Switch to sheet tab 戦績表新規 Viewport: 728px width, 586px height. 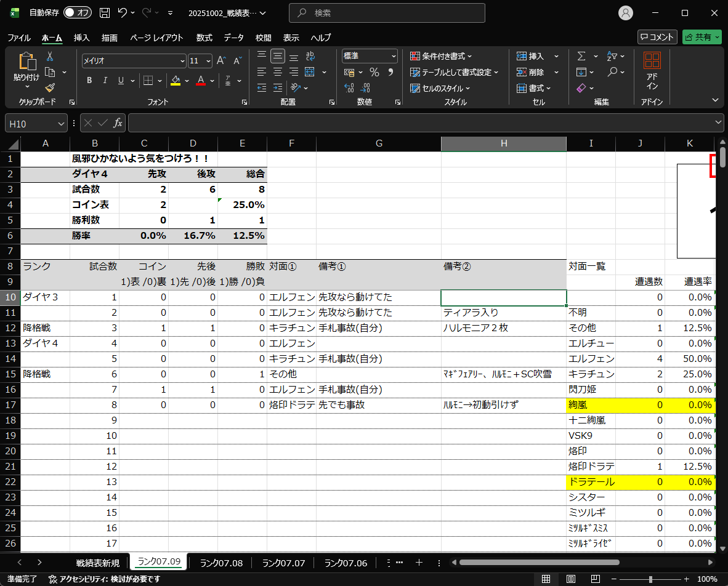click(98, 563)
